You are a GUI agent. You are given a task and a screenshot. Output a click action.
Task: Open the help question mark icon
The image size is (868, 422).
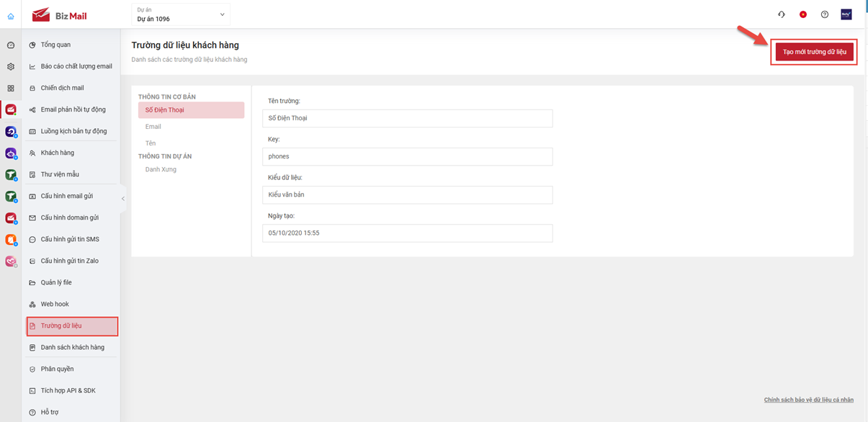coord(825,14)
